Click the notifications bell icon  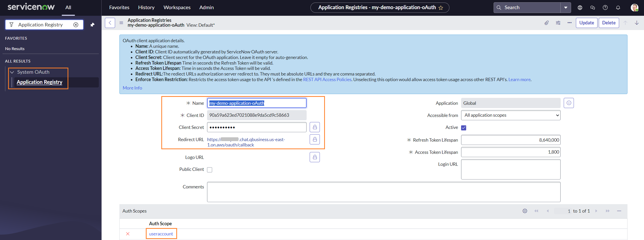pos(618,7)
